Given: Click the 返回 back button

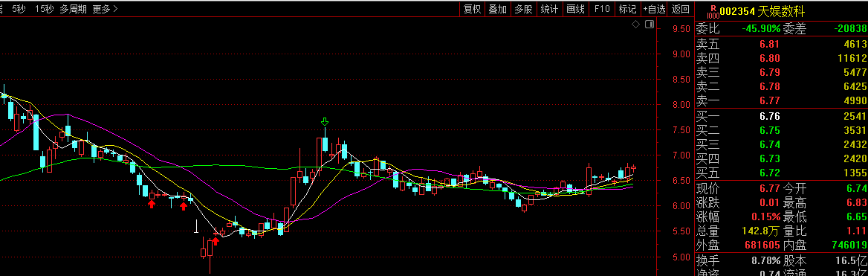Looking at the screenshot, I should [680, 9].
